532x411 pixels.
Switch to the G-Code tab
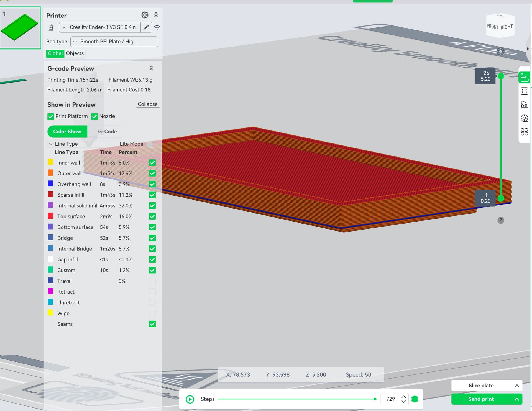click(107, 132)
